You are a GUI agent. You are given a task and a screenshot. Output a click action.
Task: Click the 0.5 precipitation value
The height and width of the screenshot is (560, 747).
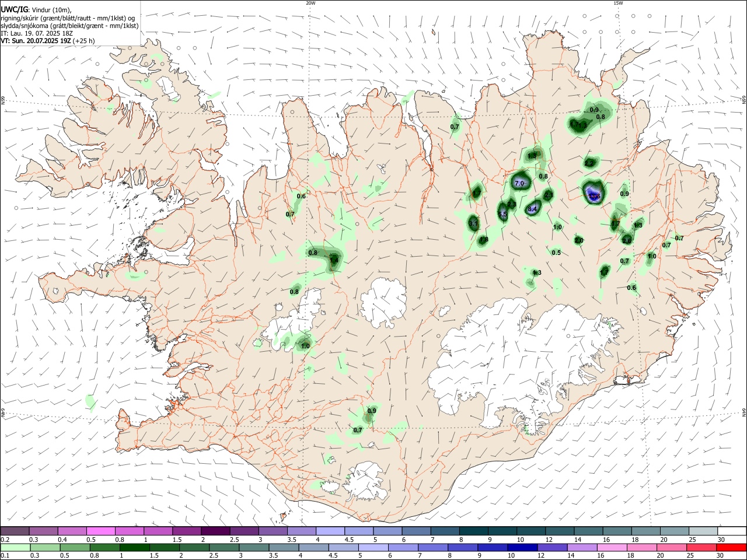point(556,253)
